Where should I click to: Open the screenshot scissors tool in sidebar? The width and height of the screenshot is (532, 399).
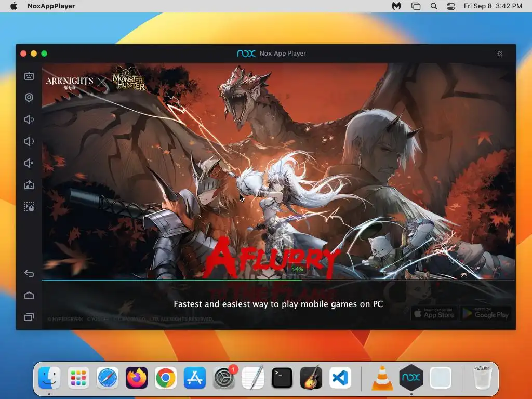click(29, 207)
